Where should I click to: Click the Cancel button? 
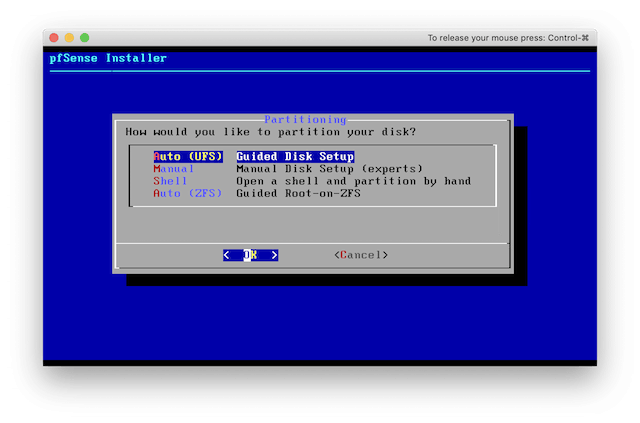click(x=361, y=255)
